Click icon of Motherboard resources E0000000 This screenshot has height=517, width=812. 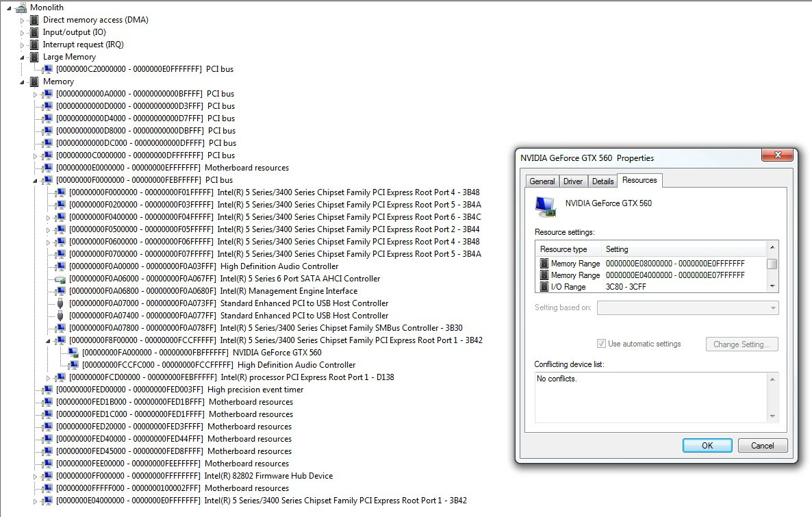click(47, 168)
